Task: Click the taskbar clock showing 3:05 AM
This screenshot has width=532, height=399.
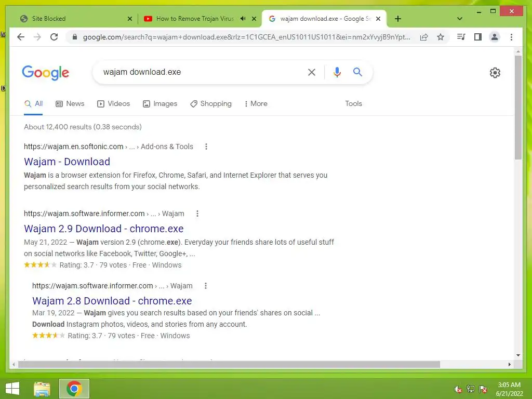Action: click(509, 389)
